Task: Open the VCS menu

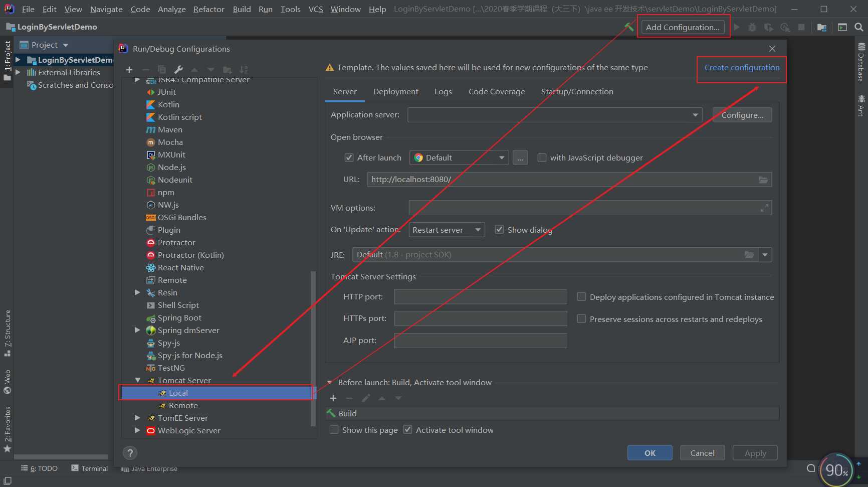Action: 316,9
